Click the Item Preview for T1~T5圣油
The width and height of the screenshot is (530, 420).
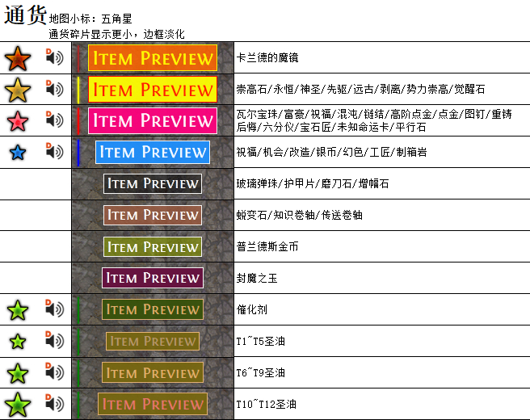coord(153,341)
